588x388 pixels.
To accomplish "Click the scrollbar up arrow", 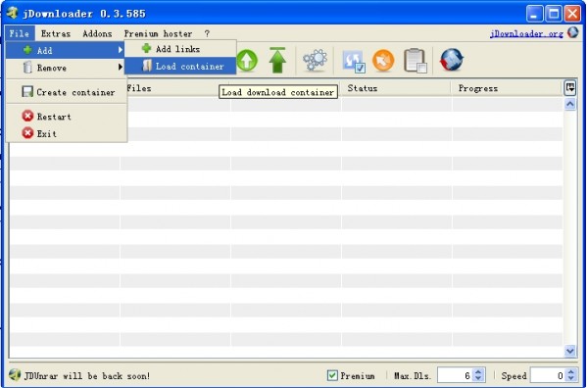I will [570, 104].
